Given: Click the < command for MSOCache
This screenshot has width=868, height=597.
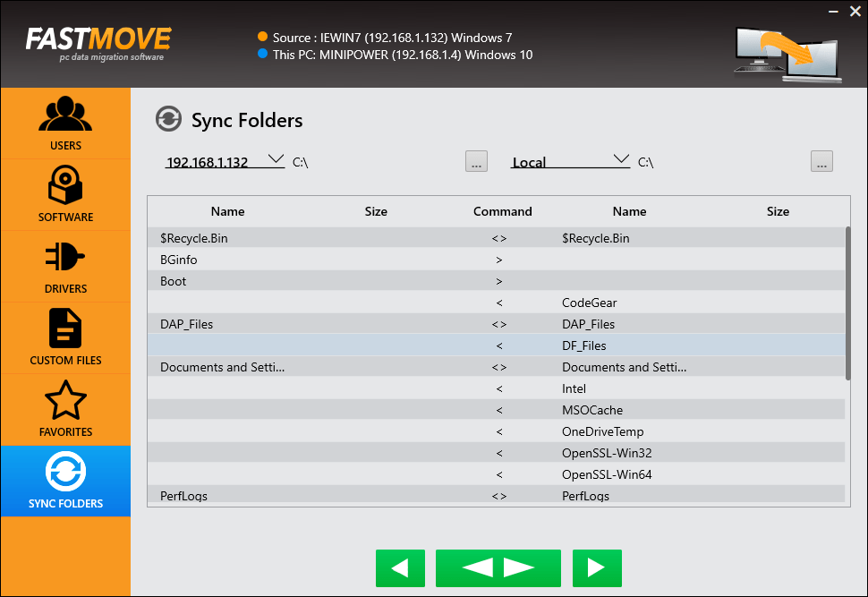Looking at the screenshot, I should [499, 410].
